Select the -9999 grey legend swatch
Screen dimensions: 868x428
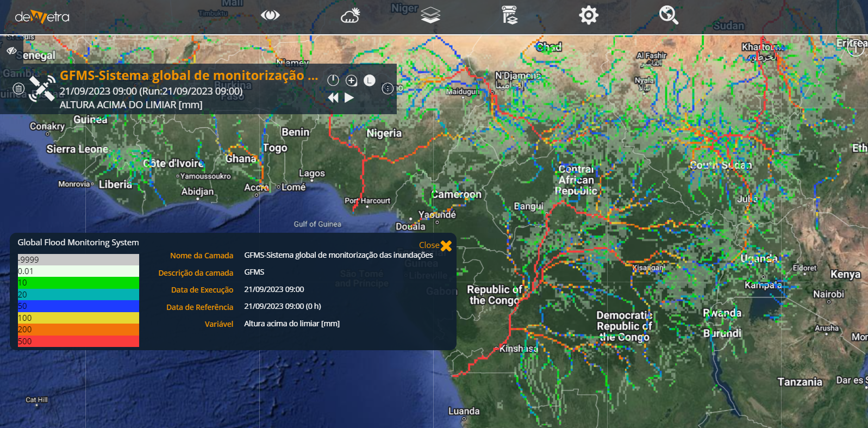[x=78, y=259]
